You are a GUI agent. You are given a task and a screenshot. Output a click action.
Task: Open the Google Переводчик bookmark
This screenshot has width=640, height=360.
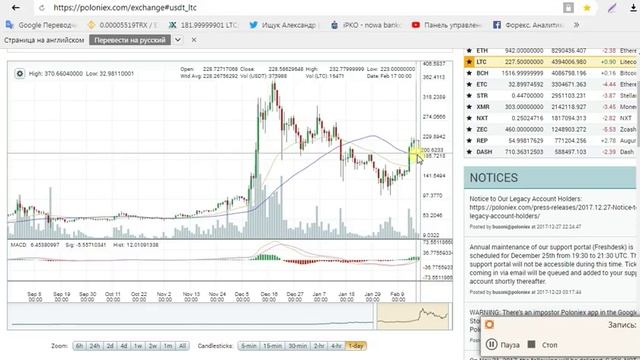[41, 25]
